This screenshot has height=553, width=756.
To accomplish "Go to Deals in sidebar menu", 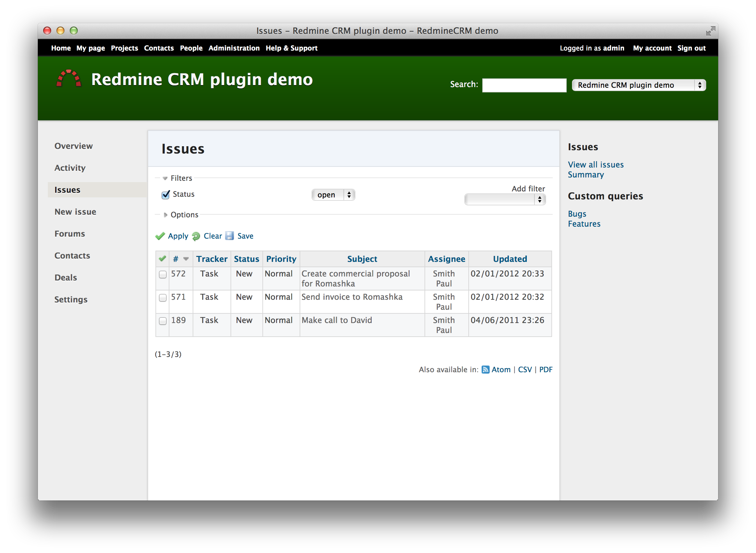I will point(65,277).
